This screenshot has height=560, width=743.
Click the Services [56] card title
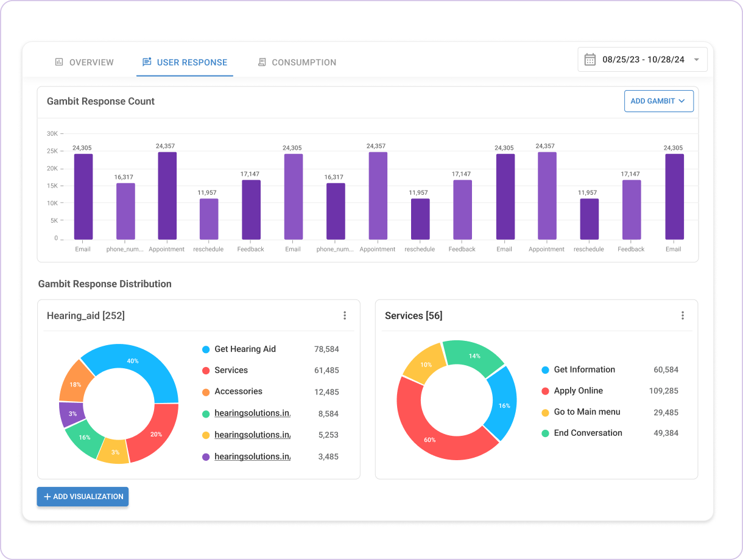(414, 315)
